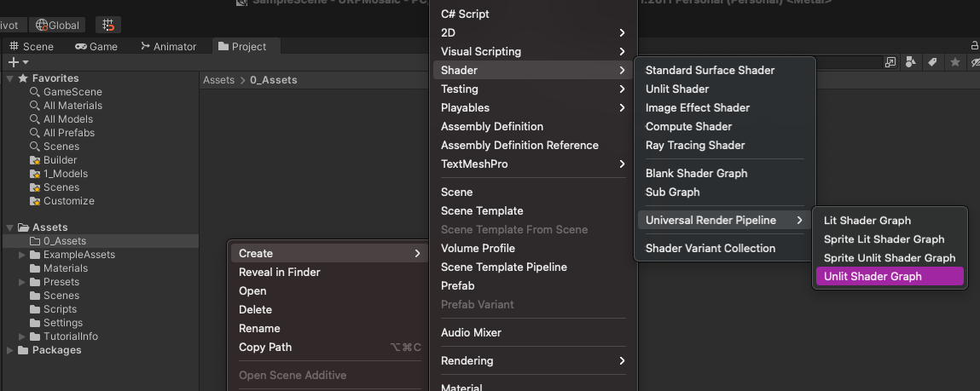The image size is (980, 391).
Task: Click the folder icon beside Materials
Action: pyautogui.click(x=35, y=268)
